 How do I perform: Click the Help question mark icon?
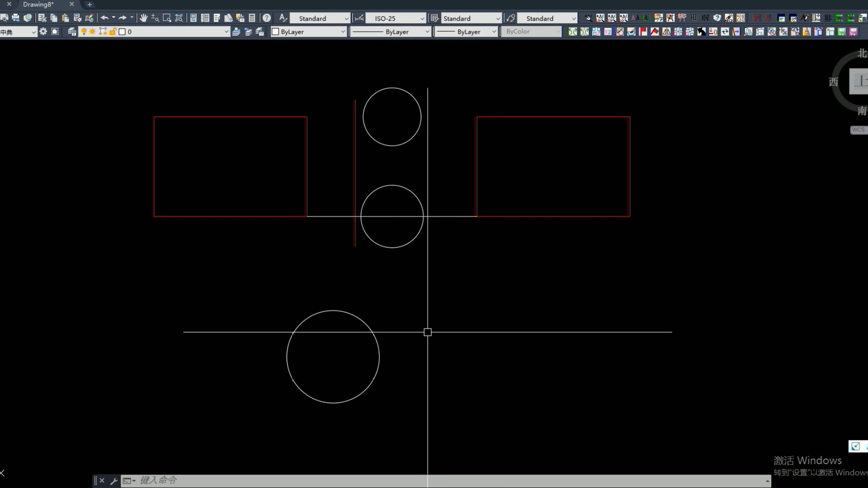click(x=267, y=18)
